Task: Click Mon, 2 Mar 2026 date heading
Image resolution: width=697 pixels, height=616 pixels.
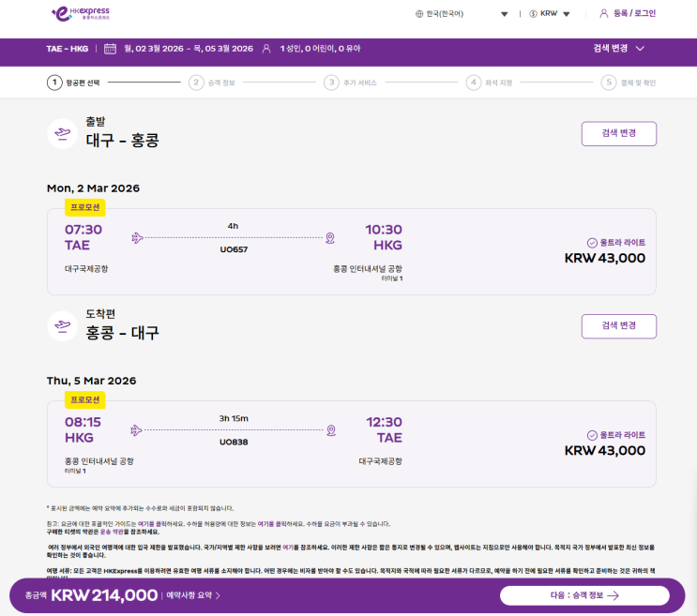Action: 93,188
